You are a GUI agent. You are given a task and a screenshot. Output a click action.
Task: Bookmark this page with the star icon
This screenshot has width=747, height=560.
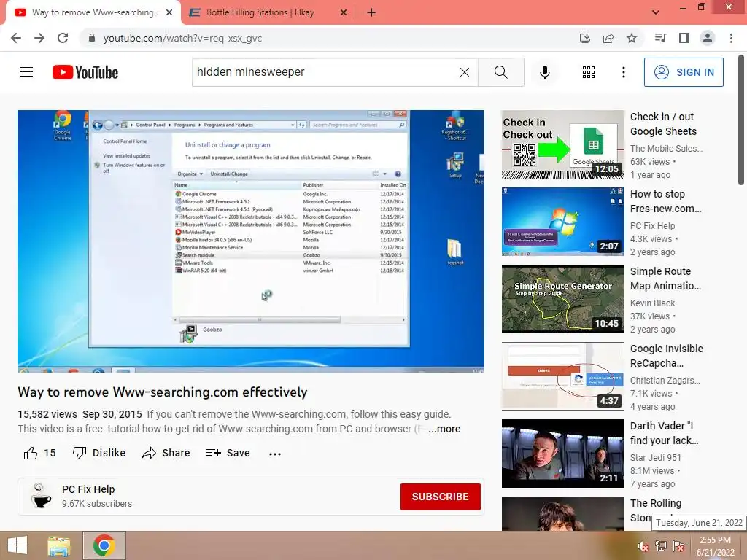632,38
